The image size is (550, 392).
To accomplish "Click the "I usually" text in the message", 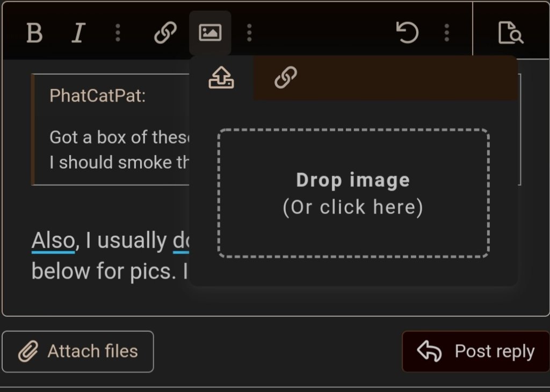I will coord(126,241).
